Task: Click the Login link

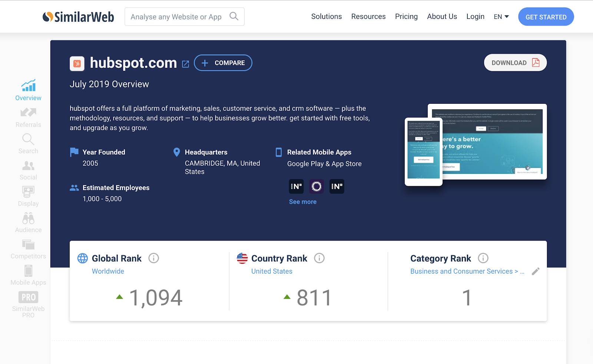Action: pyautogui.click(x=475, y=16)
